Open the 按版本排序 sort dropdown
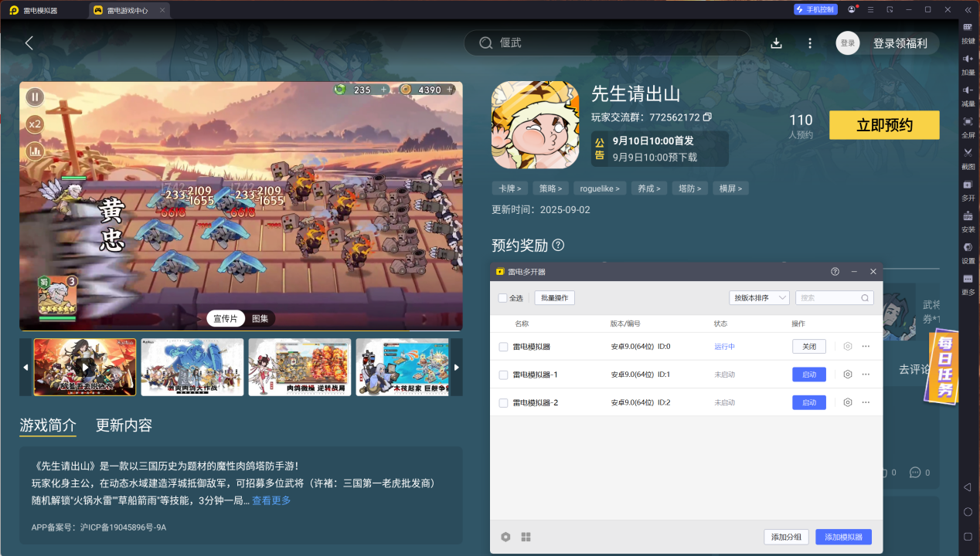980x556 pixels. (x=761, y=297)
